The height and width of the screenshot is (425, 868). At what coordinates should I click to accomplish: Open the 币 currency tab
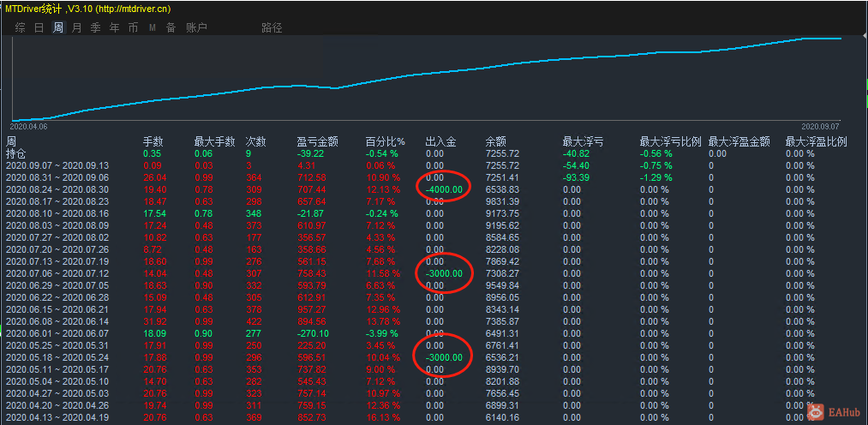pyautogui.click(x=134, y=27)
